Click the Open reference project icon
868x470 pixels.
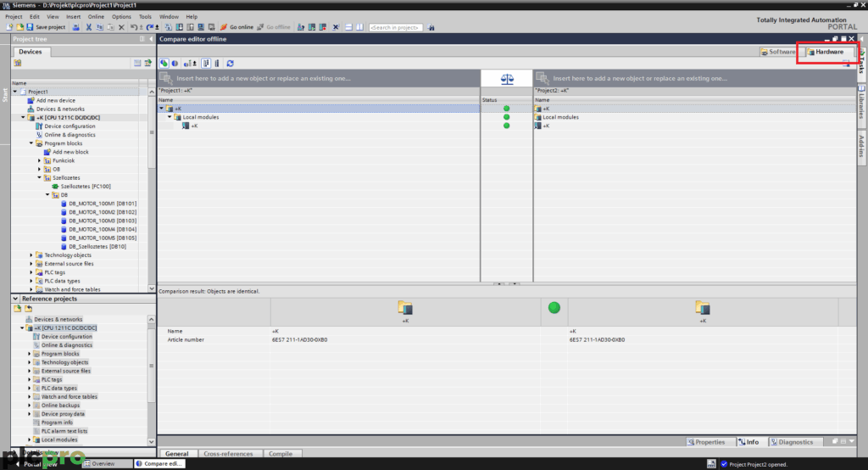(x=18, y=309)
